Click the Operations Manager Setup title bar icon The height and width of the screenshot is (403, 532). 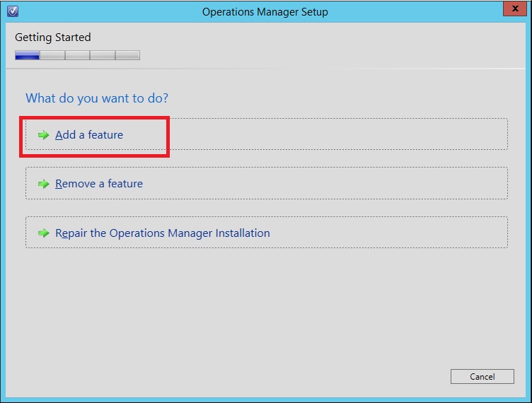13,11
